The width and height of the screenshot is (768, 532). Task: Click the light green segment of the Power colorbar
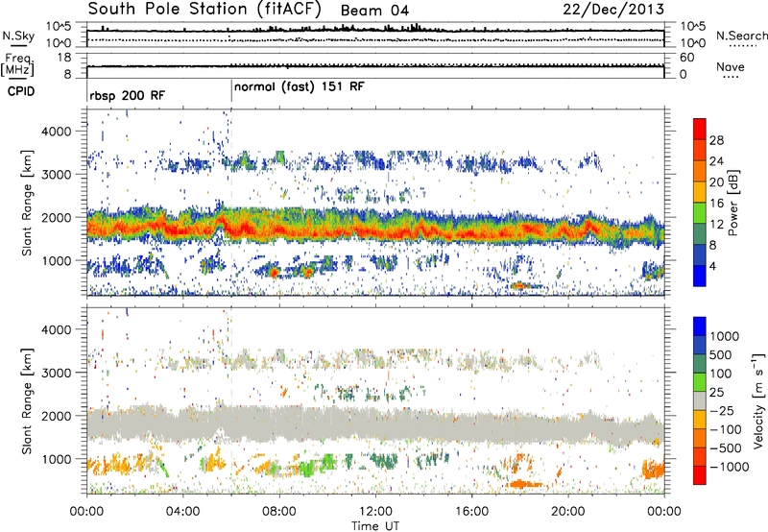click(700, 213)
